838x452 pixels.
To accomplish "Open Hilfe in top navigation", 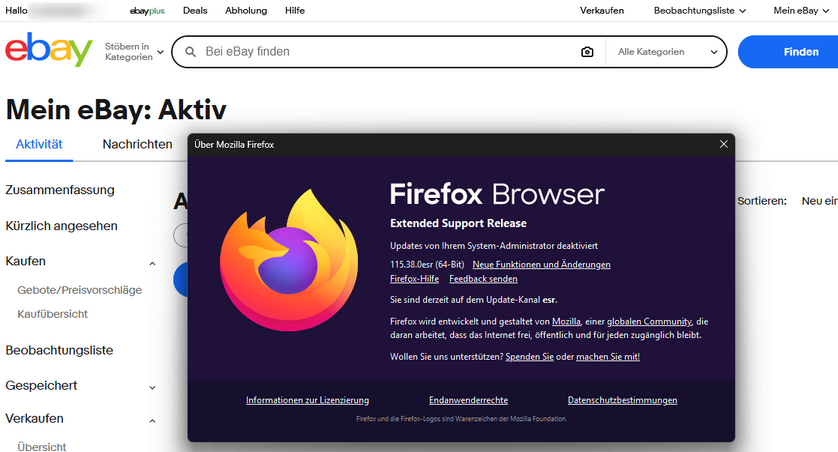I will (295, 11).
